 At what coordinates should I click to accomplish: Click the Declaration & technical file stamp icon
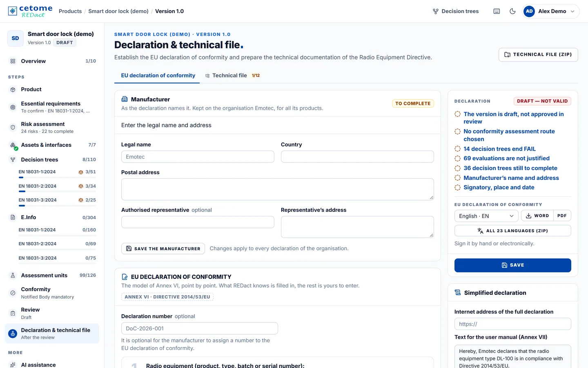(x=13, y=333)
